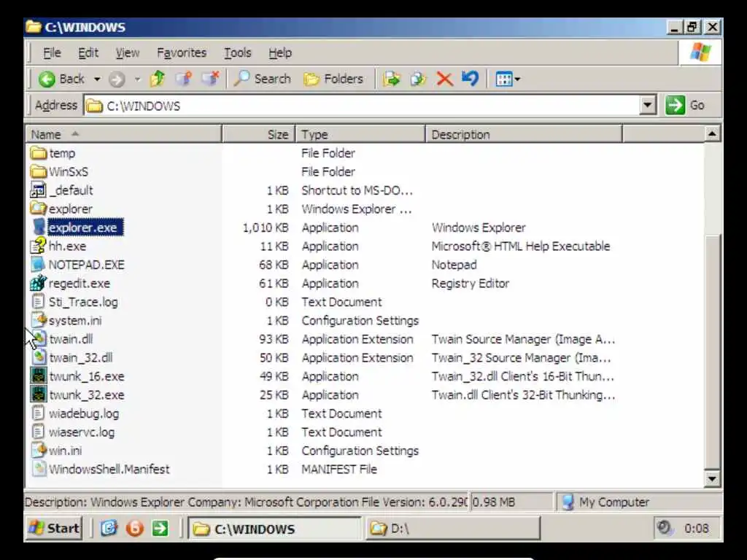Select the Sti_Trace.log document icon

[38, 301]
